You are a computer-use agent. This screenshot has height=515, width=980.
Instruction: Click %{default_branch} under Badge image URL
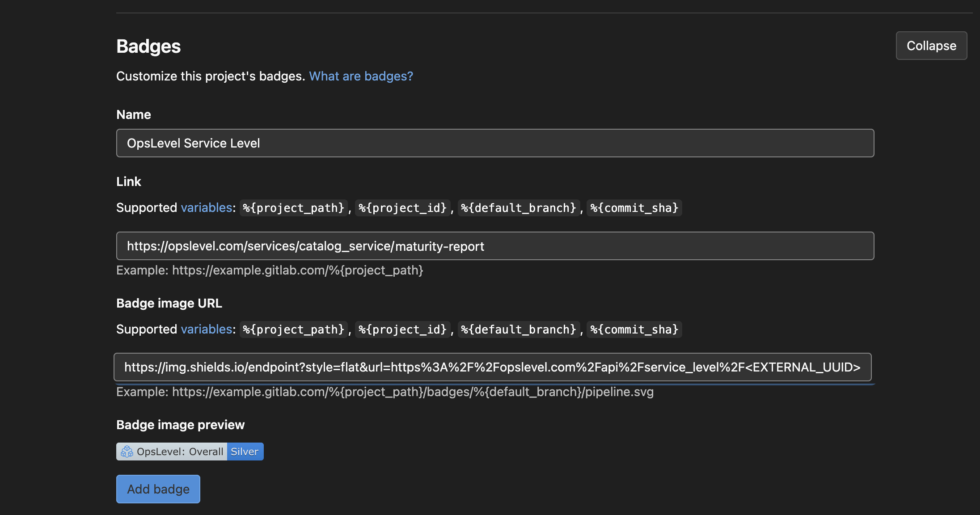tap(519, 329)
